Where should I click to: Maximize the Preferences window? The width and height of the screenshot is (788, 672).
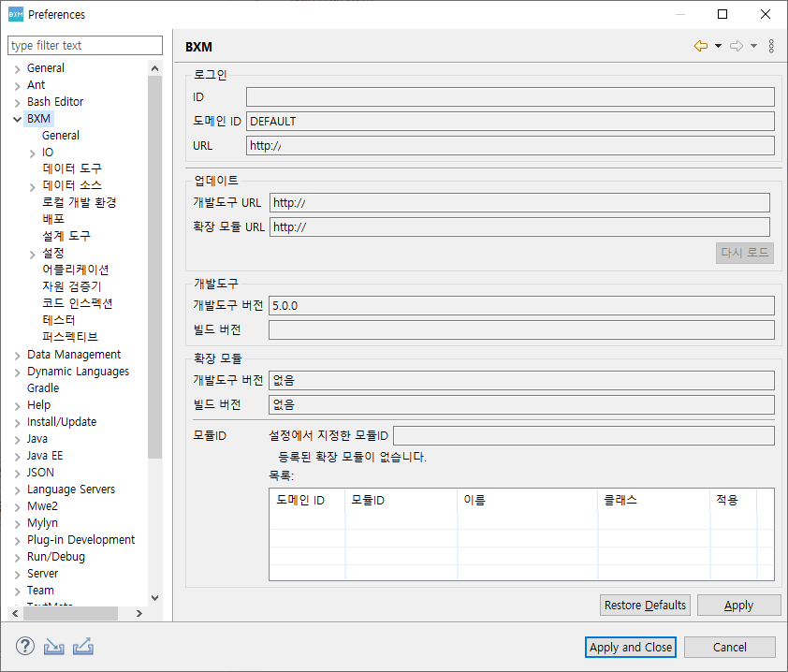click(722, 14)
